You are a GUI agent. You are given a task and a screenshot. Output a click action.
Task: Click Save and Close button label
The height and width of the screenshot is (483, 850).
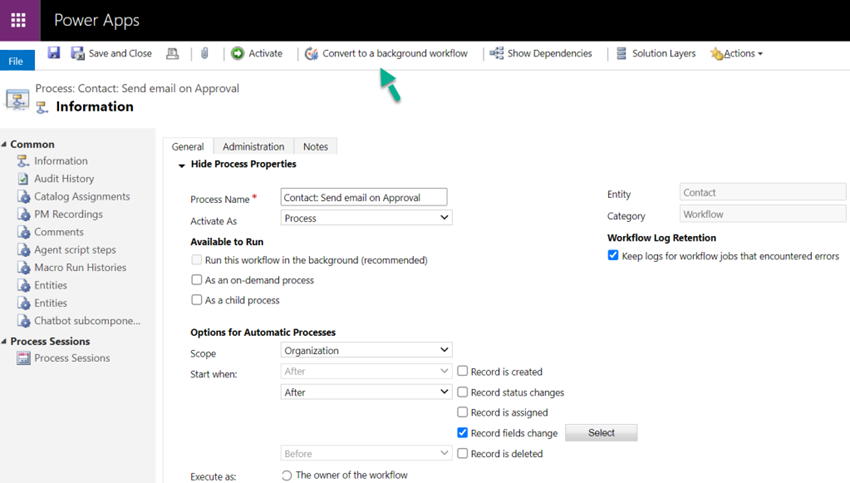pyautogui.click(x=120, y=53)
